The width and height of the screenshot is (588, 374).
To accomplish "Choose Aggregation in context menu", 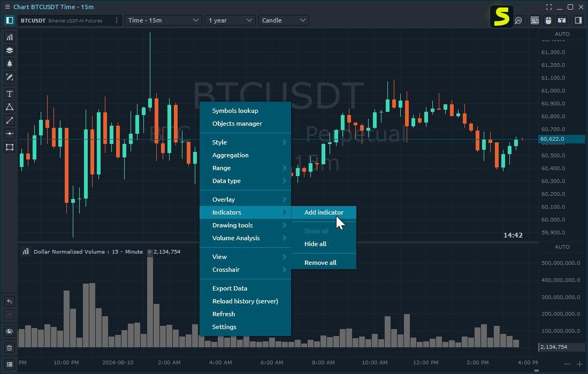I will pyautogui.click(x=245, y=155).
